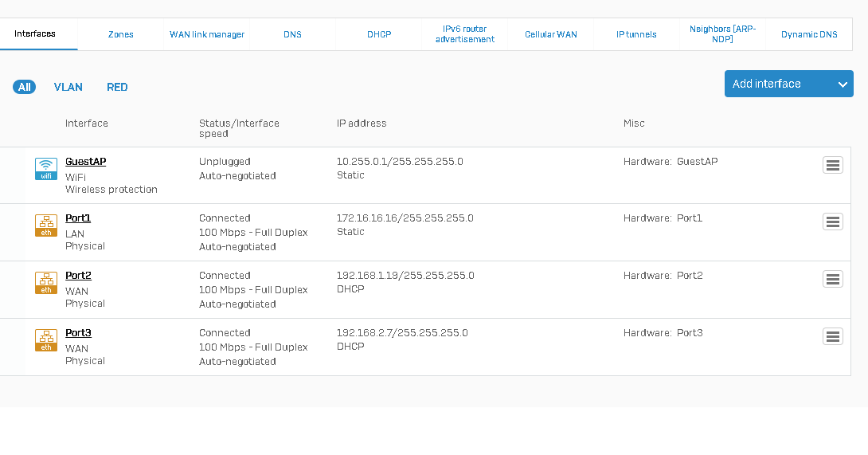
Task: Click IP address 192.168.2.7/255.255.255.0
Action: click(x=402, y=332)
